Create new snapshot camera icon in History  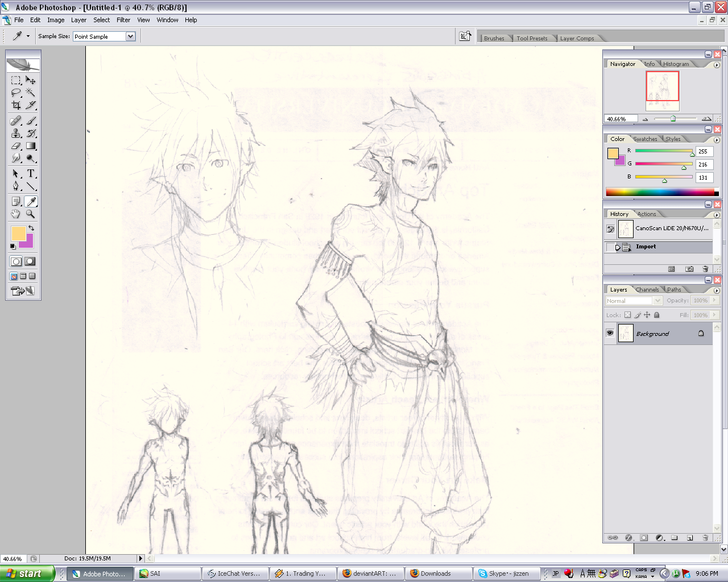point(689,269)
